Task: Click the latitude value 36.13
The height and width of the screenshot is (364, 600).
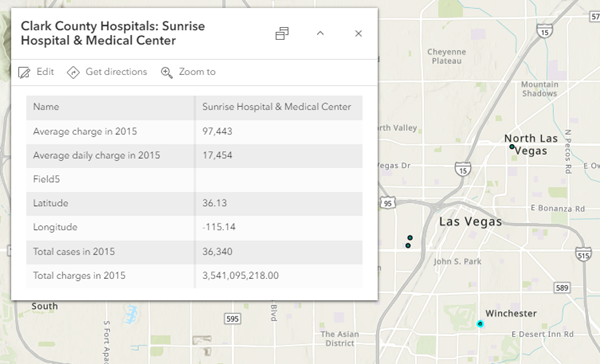Action: pyautogui.click(x=215, y=203)
